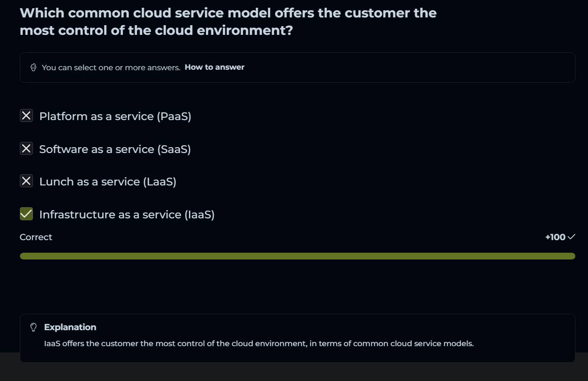Toggle the Software as a service checkbox
The image size is (588, 381).
[26, 149]
